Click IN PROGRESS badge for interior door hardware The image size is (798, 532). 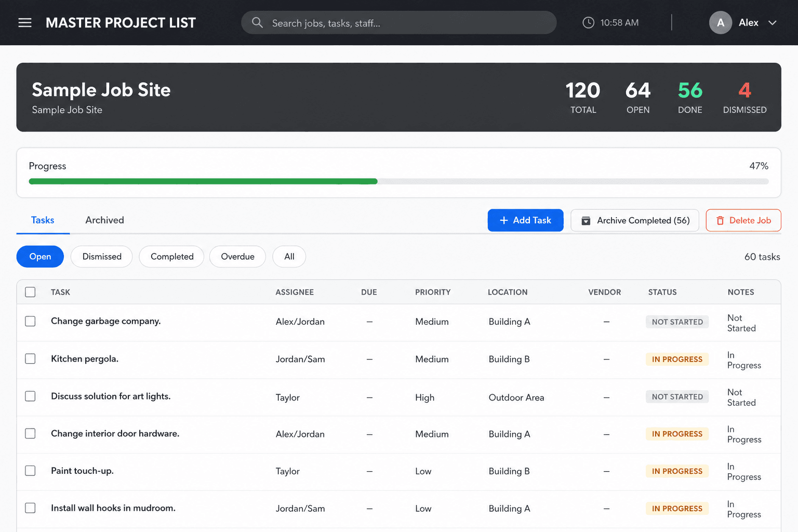(677, 434)
